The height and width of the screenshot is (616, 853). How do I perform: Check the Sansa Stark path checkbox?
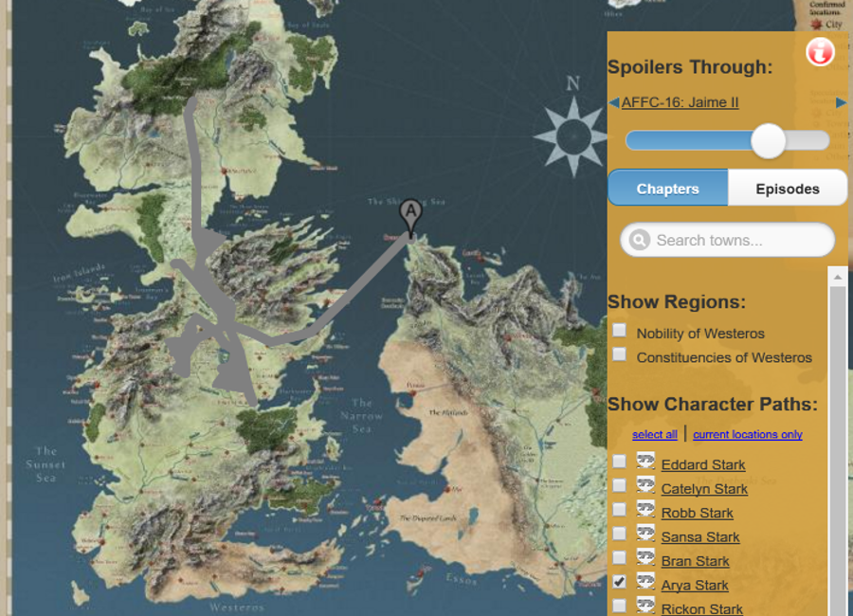[619, 534]
